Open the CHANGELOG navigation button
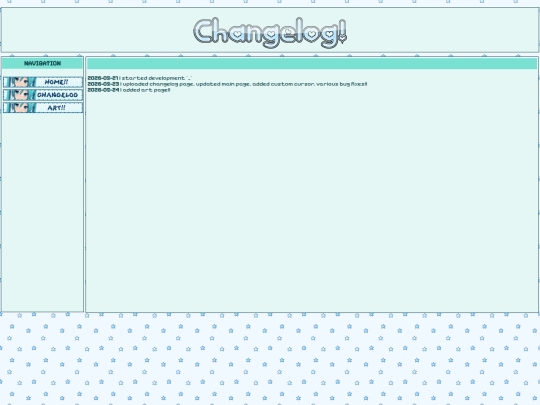Image resolution: width=540 pixels, height=405 pixels. [x=43, y=95]
